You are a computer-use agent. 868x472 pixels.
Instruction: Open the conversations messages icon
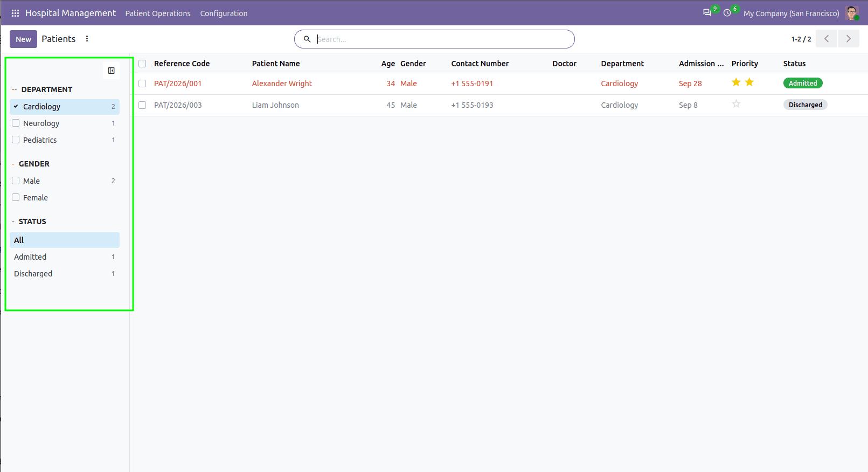click(707, 12)
